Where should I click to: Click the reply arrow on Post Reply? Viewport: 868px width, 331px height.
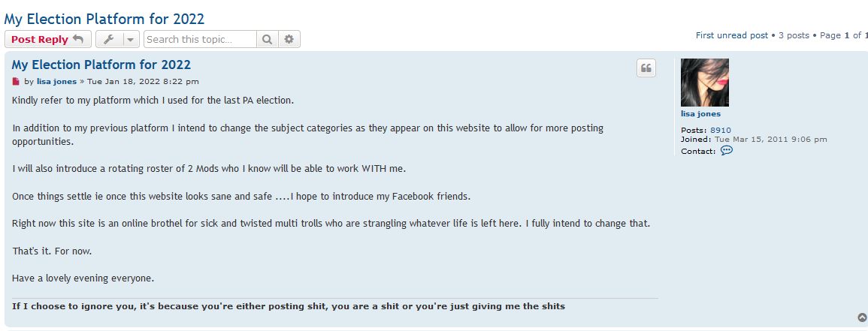[x=78, y=40]
